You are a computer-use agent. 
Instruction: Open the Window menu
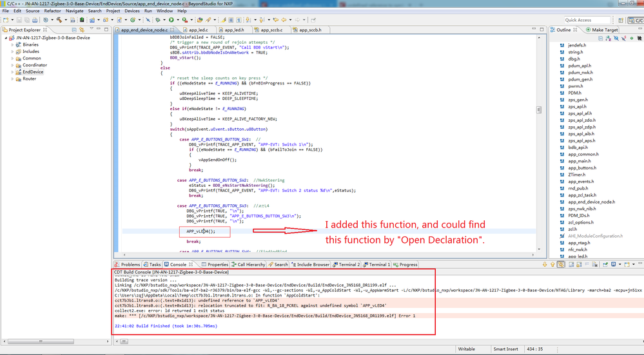164,11
